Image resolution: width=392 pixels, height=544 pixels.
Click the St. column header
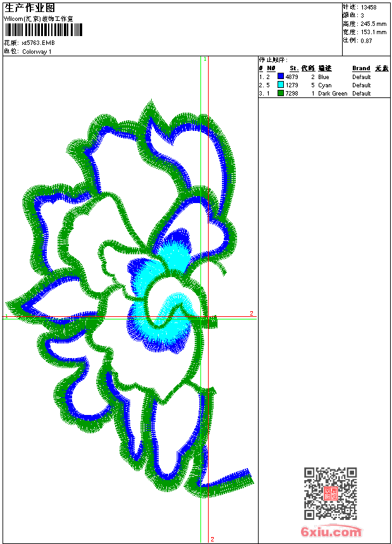[x=294, y=68]
